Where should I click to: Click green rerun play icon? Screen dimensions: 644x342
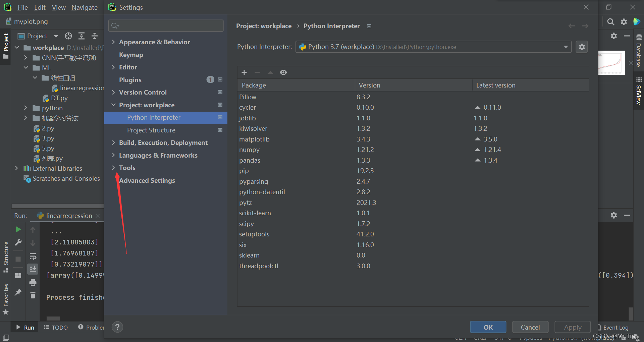pos(18,229)
